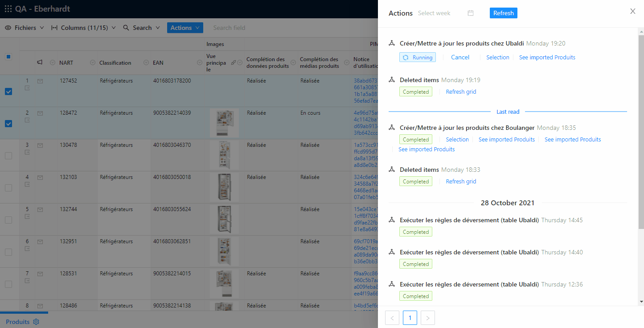Open the Fichiers eye view menu

pos(24,28)
